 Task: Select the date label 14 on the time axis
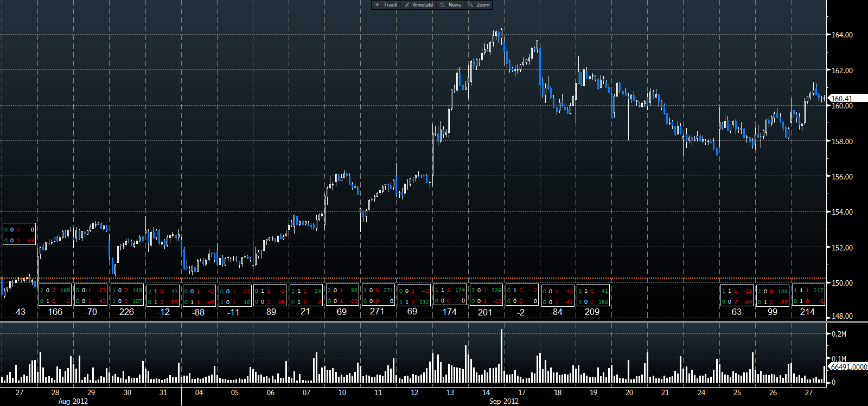(x=486, y=392)
